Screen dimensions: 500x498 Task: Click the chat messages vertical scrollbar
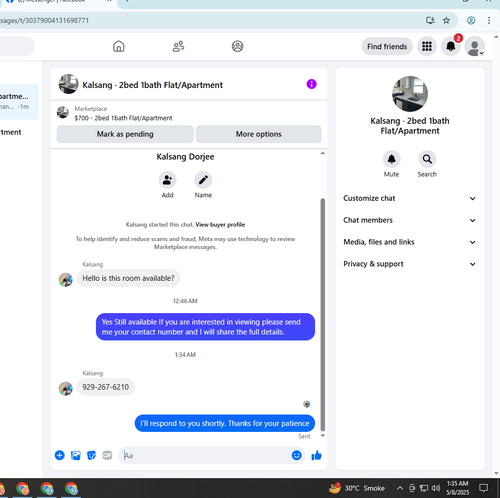click(322, 314)
